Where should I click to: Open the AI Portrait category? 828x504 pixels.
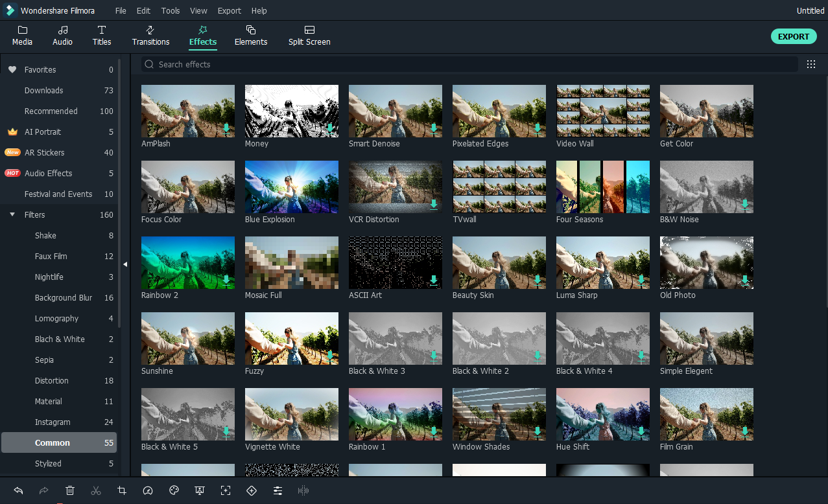[60, 132]
